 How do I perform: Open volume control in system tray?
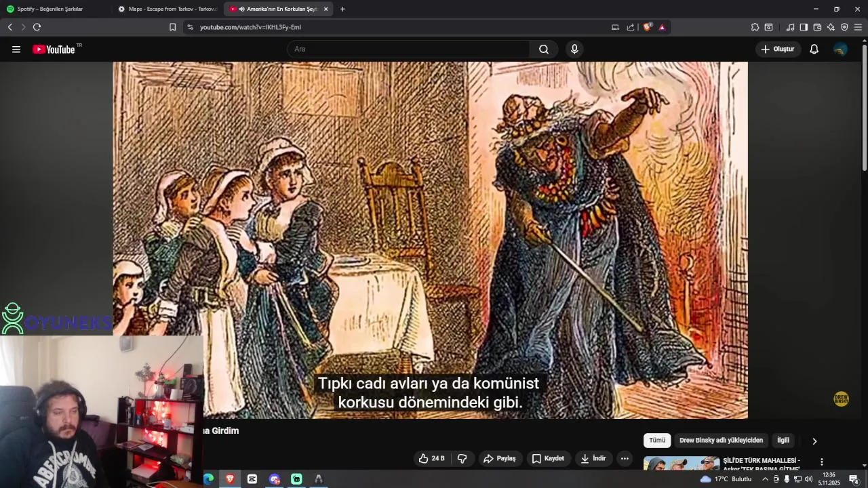click(x=808, y=479)
